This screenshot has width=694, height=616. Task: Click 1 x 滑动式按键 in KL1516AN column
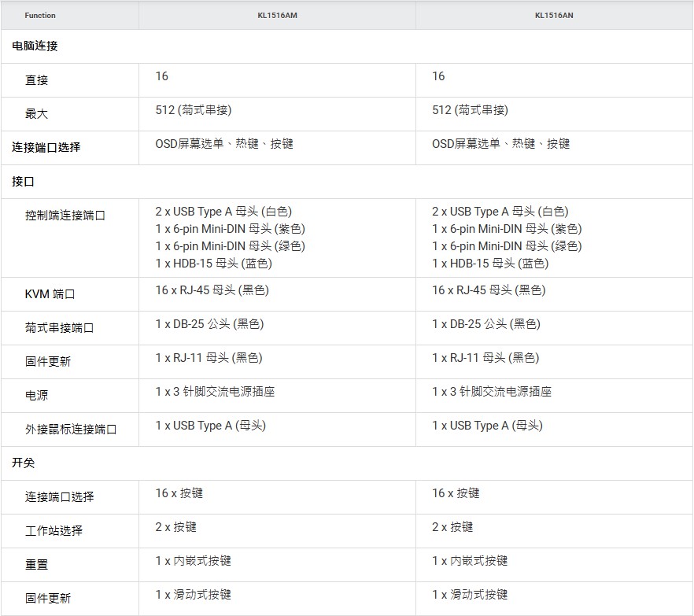(470, 595)
